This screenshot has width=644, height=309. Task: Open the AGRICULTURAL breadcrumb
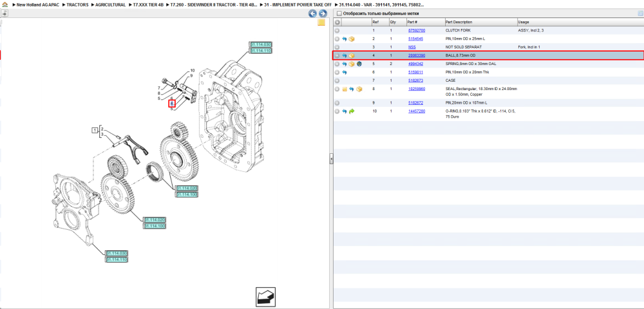[111, 5]
